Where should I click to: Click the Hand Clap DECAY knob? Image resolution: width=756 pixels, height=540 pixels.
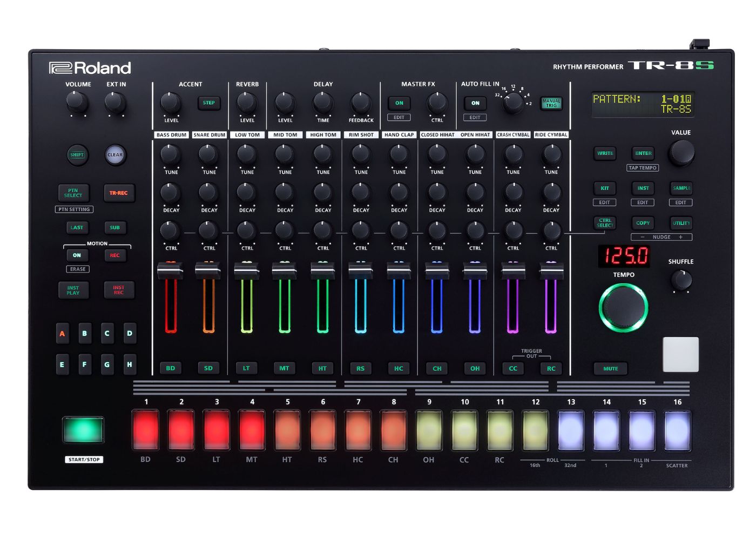point(399,192)
